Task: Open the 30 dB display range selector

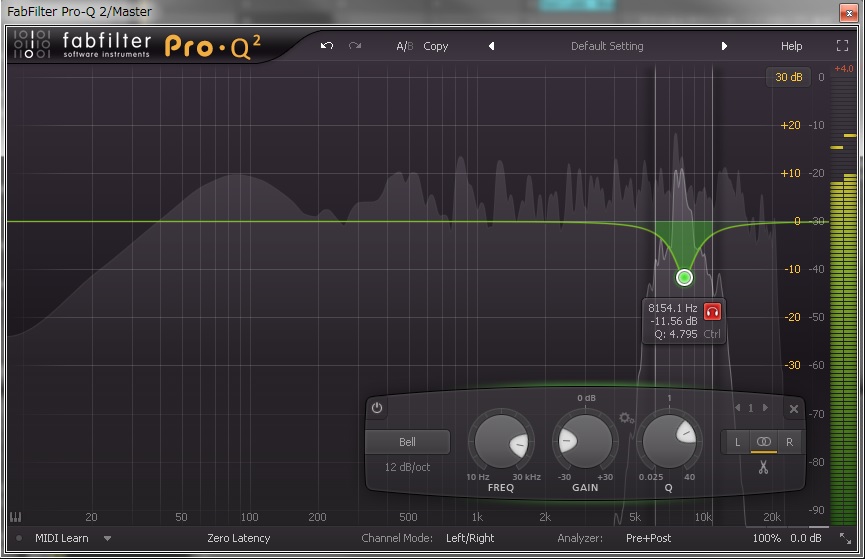Action: coord(788,77)
